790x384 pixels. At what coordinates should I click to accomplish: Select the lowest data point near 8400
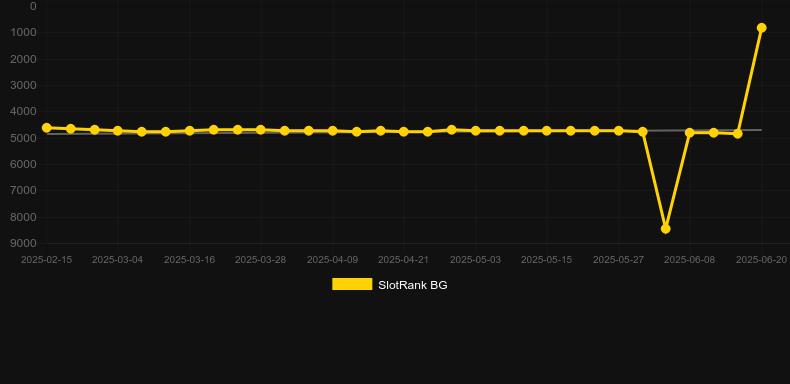click(666, 229)
